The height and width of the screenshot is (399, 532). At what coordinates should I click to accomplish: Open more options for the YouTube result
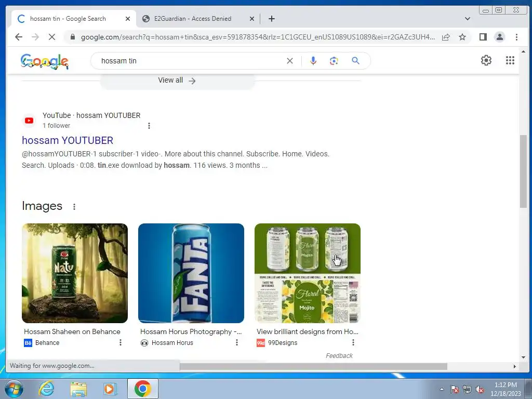pyautogui.click(x=149, y=126)
